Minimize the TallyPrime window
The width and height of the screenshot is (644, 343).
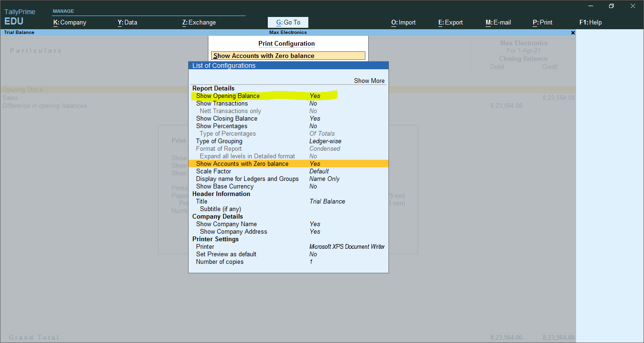pyautogui.click(x=590, y=6)
